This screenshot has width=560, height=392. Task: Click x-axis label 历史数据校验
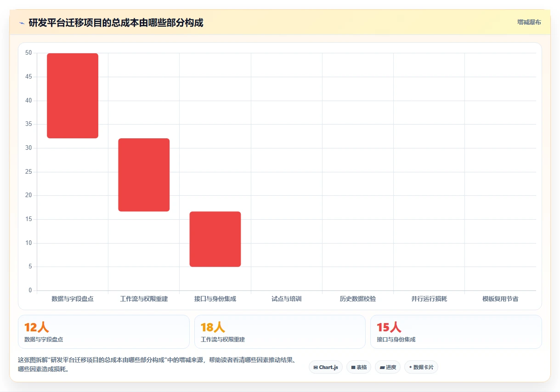click(x=358, y=299)
